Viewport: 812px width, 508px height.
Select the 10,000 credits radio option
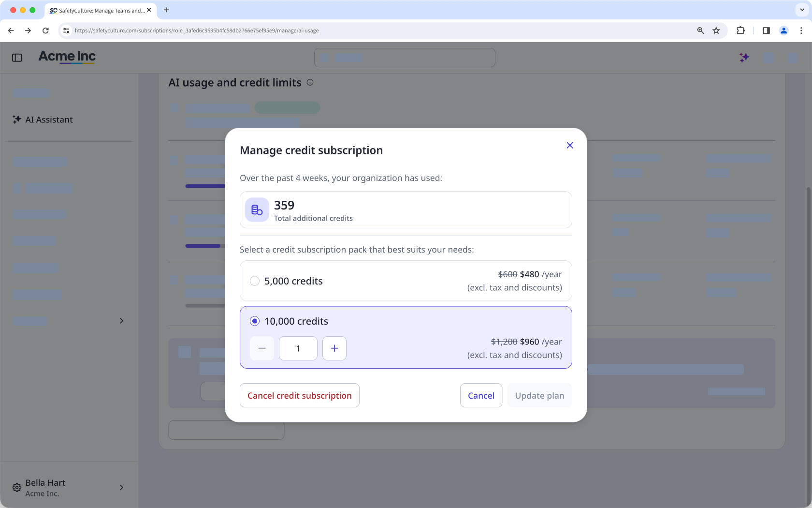(255, 321)
